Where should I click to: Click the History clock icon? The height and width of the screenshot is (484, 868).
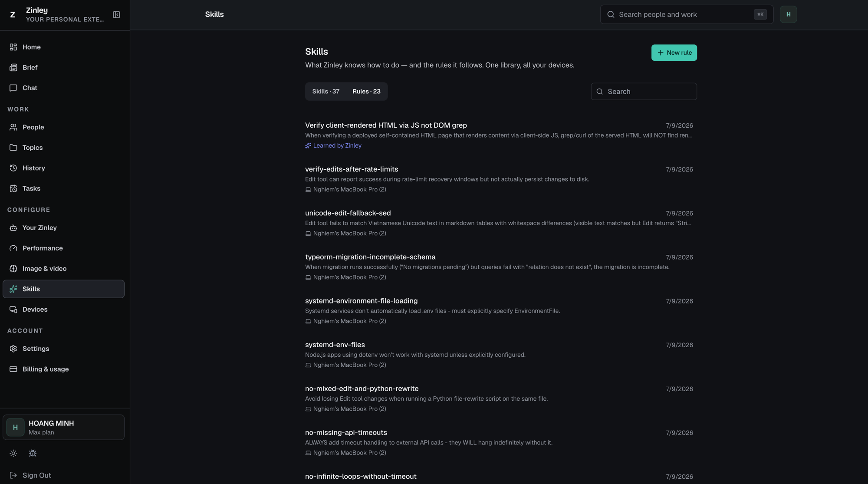click(13, 168)
